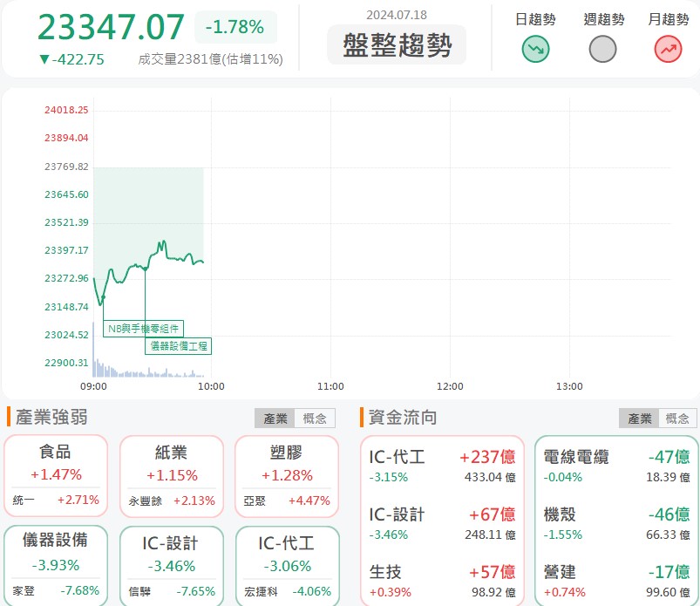Screen dimensions: 700x606
Task: Click 機殼 outflow row -46億
Action: 616,523
